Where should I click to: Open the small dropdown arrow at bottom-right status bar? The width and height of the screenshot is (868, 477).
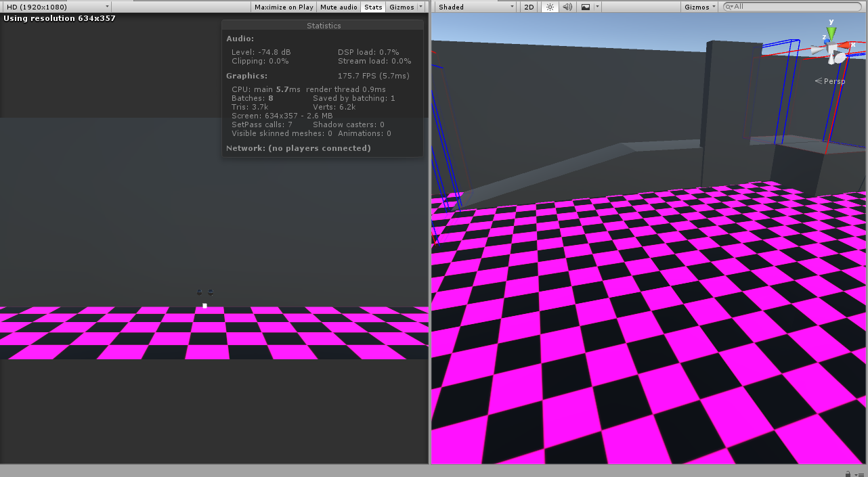click(x=856, y=473)
